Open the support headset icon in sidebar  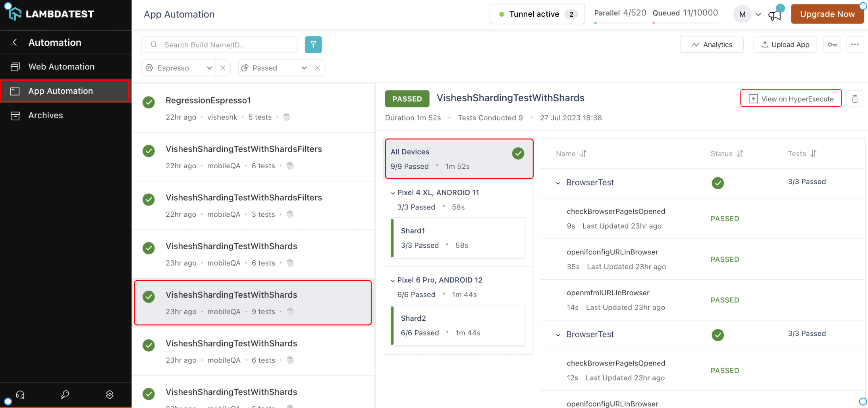click(x=20, y=395)
